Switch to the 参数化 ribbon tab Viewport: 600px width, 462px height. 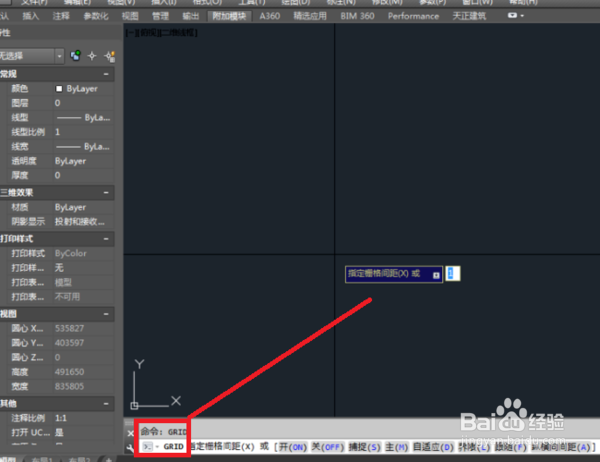[x=96, y=16]
